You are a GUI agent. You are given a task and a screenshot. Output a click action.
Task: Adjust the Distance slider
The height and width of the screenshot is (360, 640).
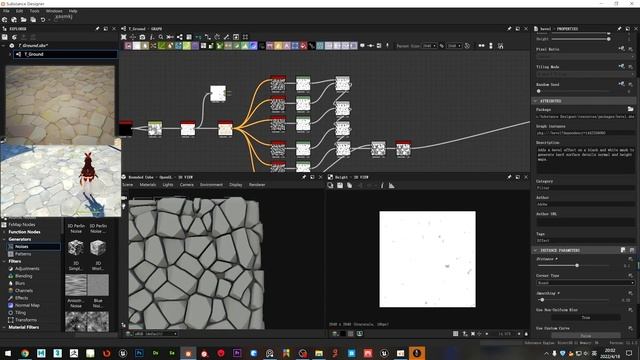click(577, 266)
